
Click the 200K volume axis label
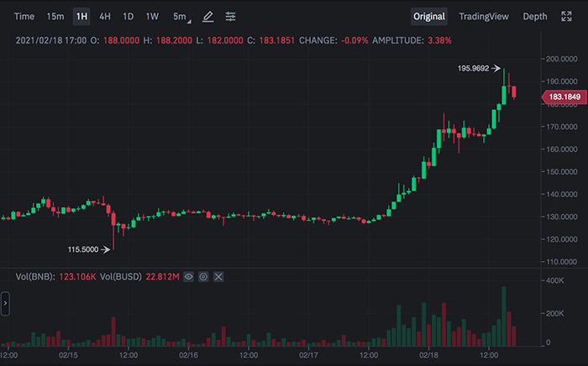(554, 314)
